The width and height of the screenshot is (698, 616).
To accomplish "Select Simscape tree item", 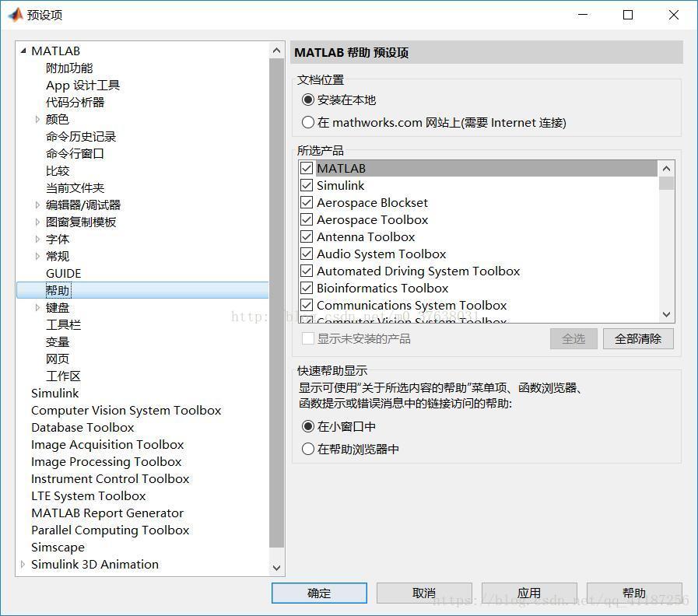I will (58, 547).
